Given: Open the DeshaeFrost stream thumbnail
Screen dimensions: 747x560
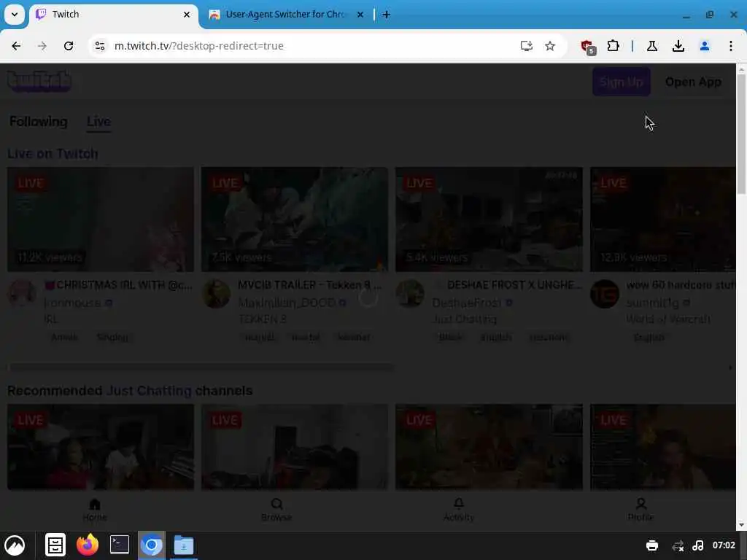Looking at the screenshot, I should (x=489, y=219).
